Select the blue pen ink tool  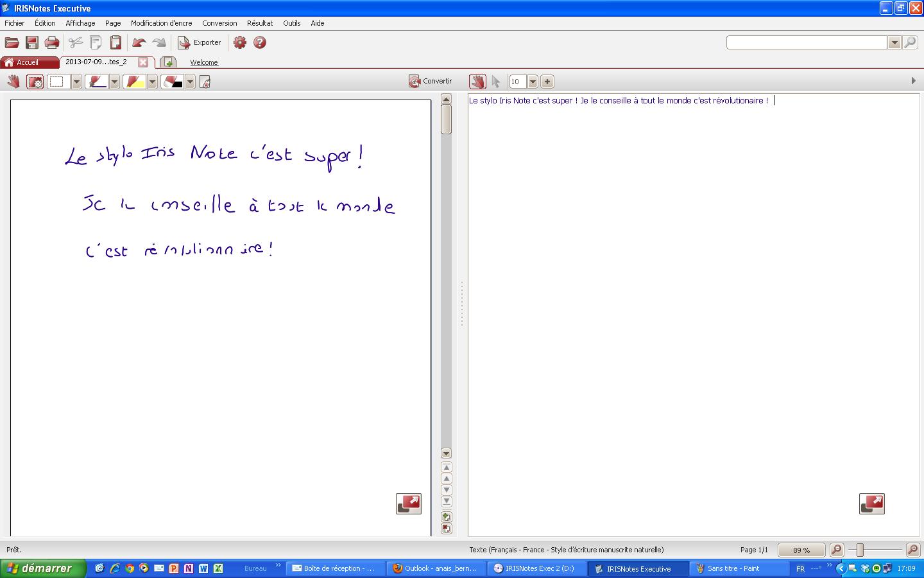[x=96, y=82]
